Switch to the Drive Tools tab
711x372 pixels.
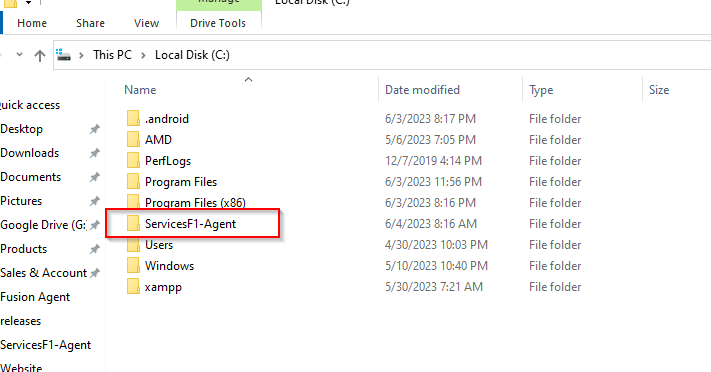(218, 23)
